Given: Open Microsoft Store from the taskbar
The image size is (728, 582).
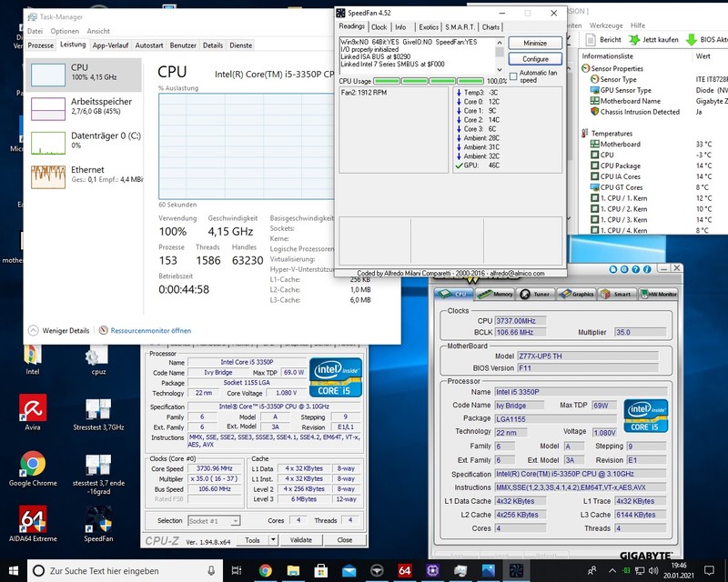Looking at the screenshot, I should click(321, 571).
